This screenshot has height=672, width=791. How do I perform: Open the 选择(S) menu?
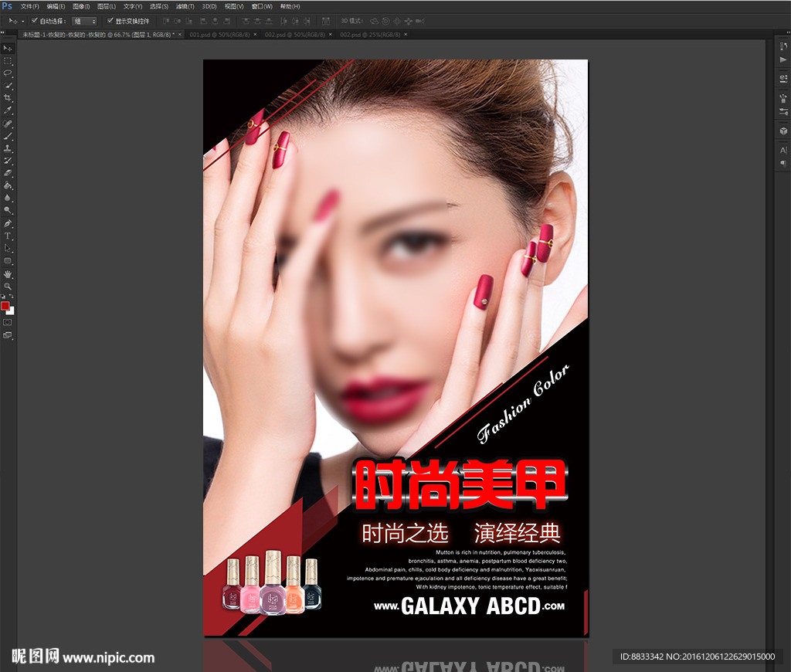coord(159,6)
